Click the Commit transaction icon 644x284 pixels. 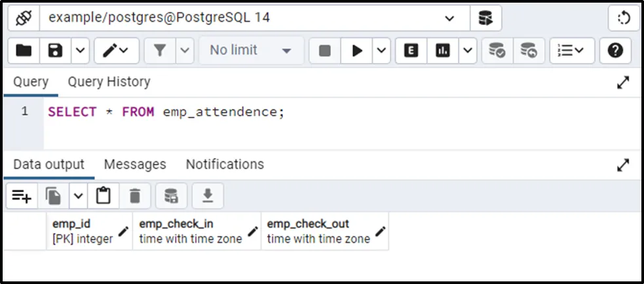pyautogui.click(x=497, y=51)
